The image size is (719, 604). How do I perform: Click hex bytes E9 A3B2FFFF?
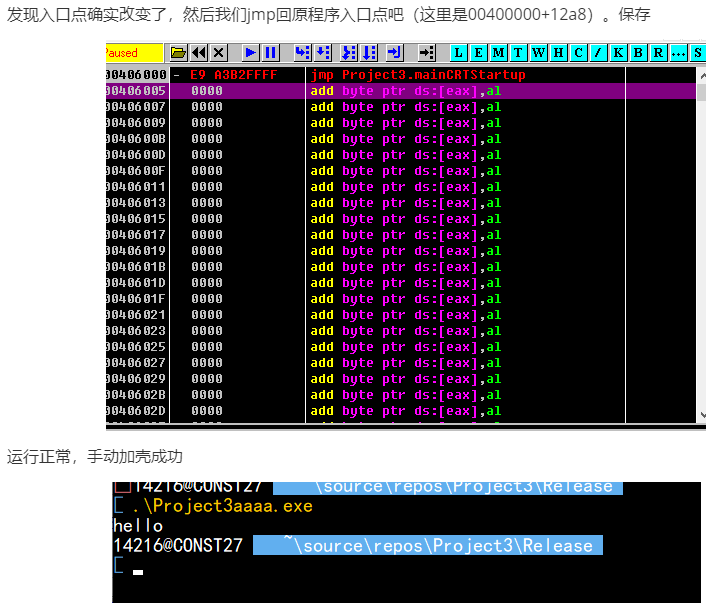pos(234,75)
